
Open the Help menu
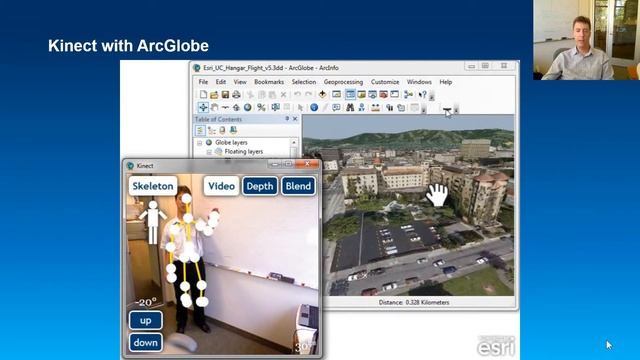click(x=446, y=82)
